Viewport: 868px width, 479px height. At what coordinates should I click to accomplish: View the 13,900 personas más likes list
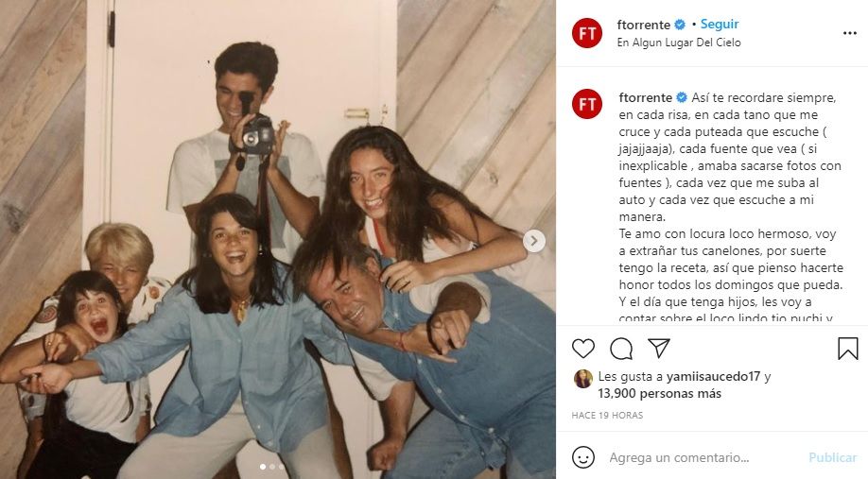pos(659,394)
